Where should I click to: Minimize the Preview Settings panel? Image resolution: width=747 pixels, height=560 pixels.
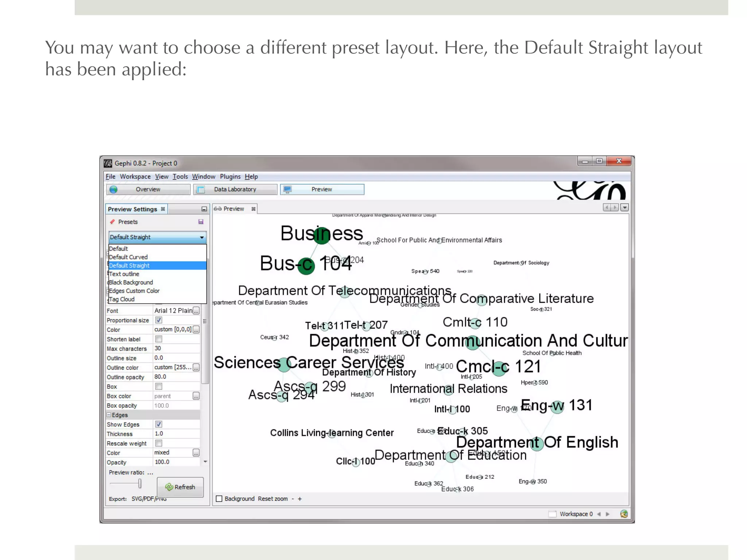coord(204,209)
